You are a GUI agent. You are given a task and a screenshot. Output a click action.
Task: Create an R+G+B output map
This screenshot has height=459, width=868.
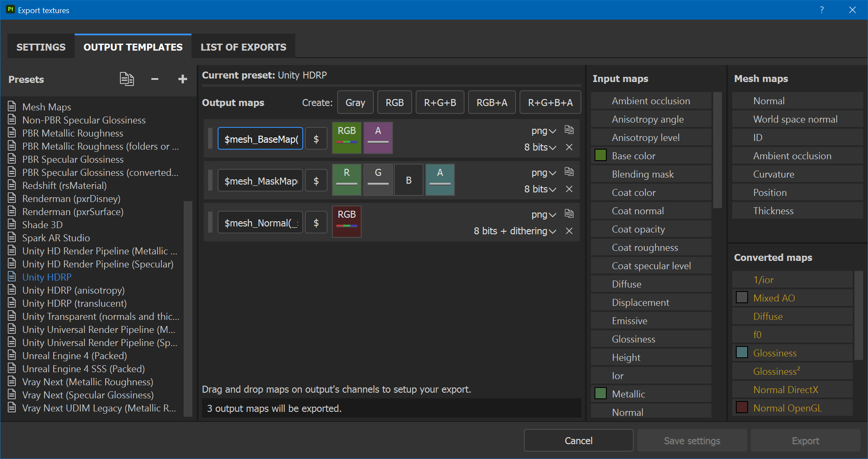(x=440, y=102)
